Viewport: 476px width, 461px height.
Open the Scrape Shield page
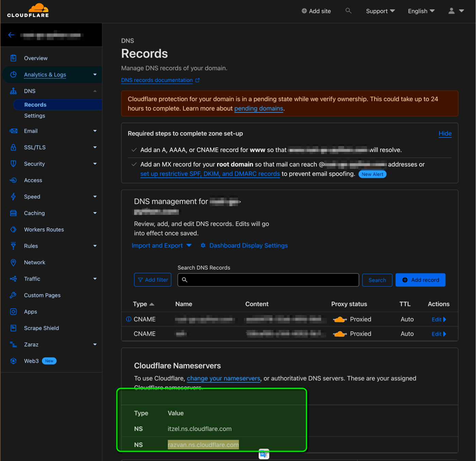pyautogui.click(x=41, y=328)
